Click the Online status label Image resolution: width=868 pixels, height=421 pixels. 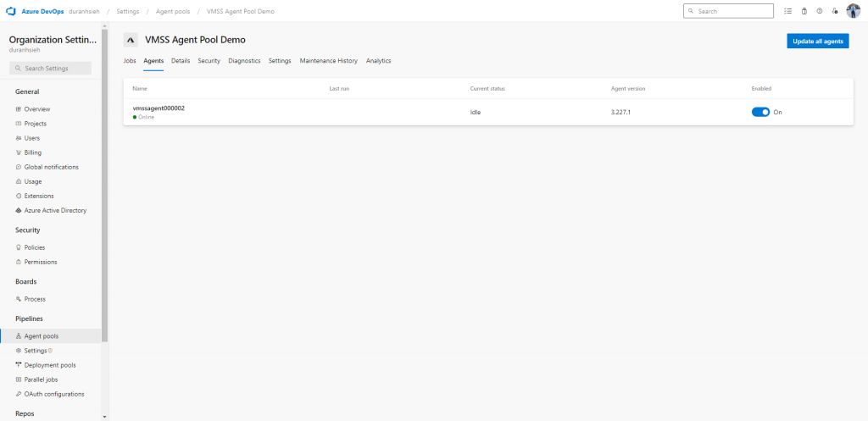146,117
